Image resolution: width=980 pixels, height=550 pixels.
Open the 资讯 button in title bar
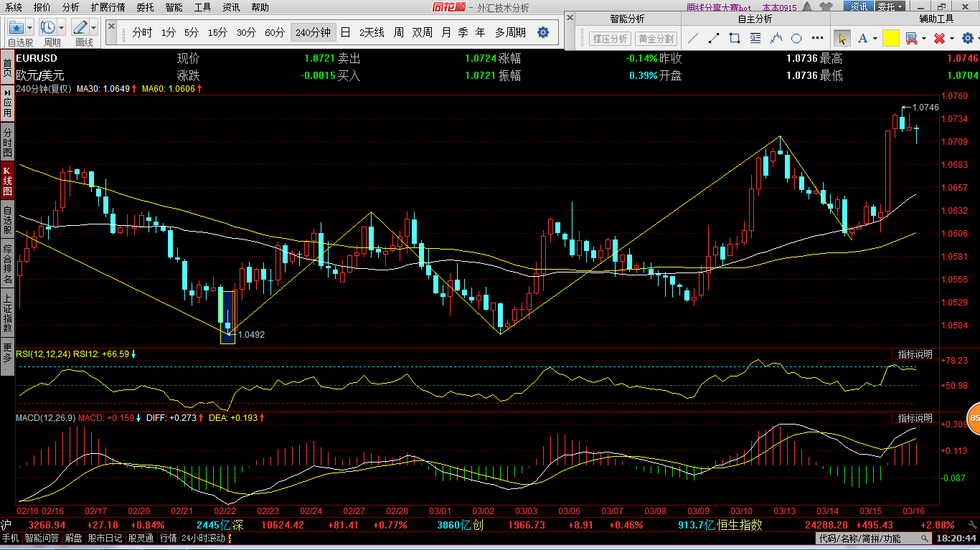(859, 6)
